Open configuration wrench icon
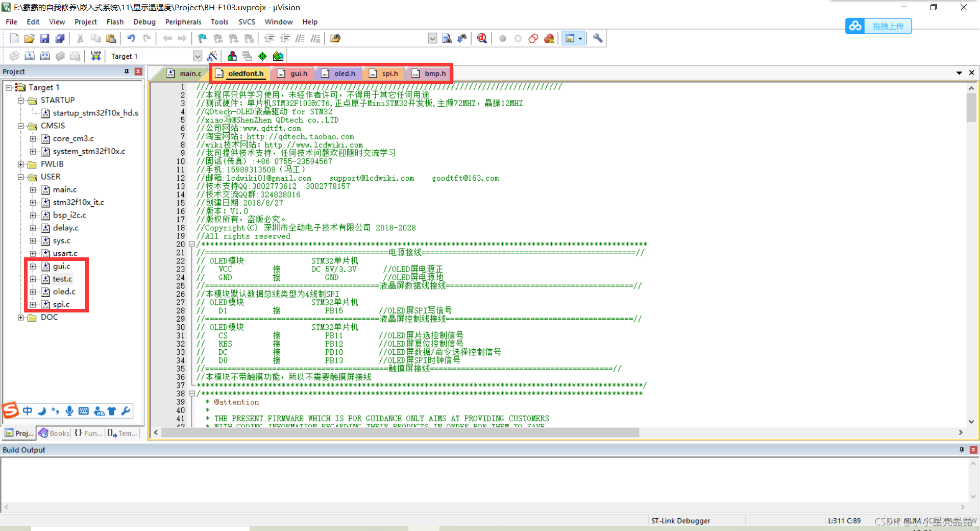Image resolution: width=980 pixels, height=531 pixels. 598,38
